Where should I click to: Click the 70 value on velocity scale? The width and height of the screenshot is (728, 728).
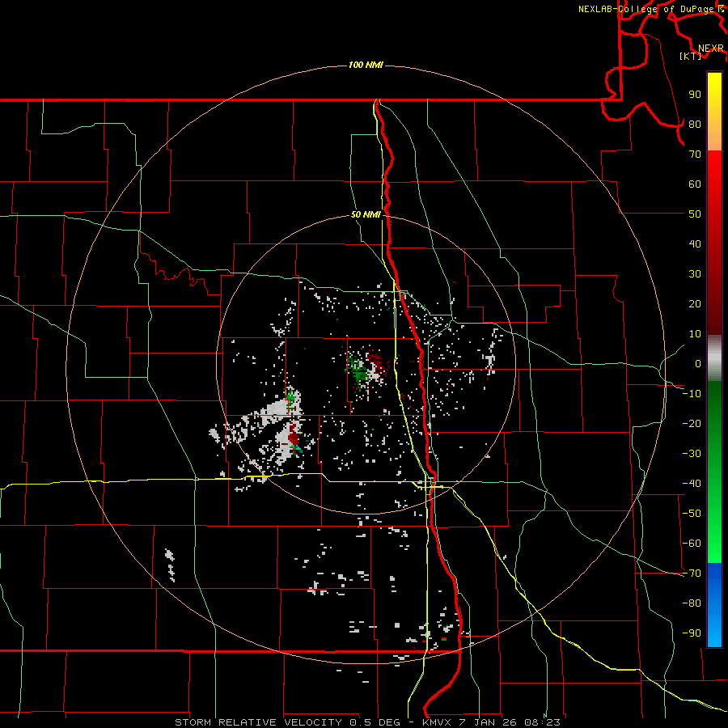(x=695, y=154)
